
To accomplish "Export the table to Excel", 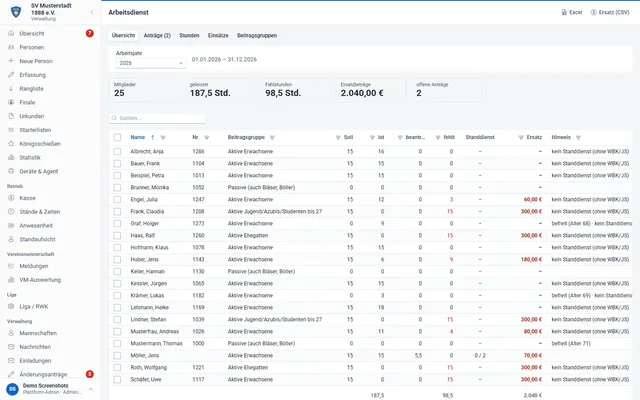I will click(572, 12).
